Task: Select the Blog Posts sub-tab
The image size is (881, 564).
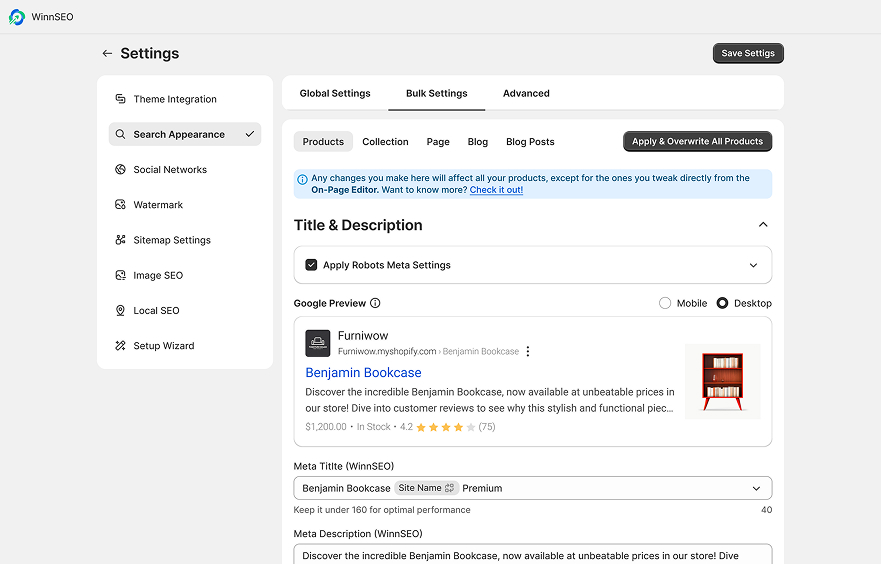Action: tap(530, 142)
